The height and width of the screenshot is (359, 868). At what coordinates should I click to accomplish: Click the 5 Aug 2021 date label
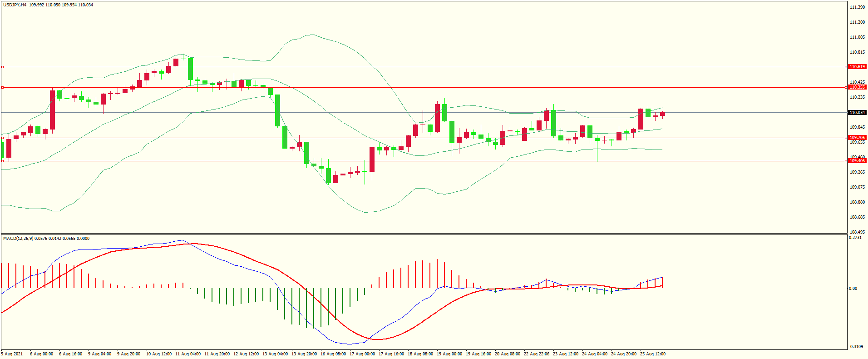point(12,354)
